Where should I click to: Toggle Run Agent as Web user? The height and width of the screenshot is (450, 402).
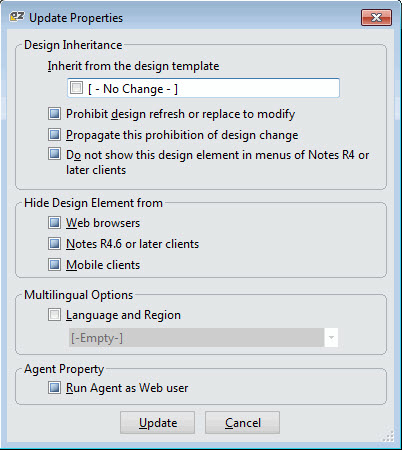coord(54,388)
